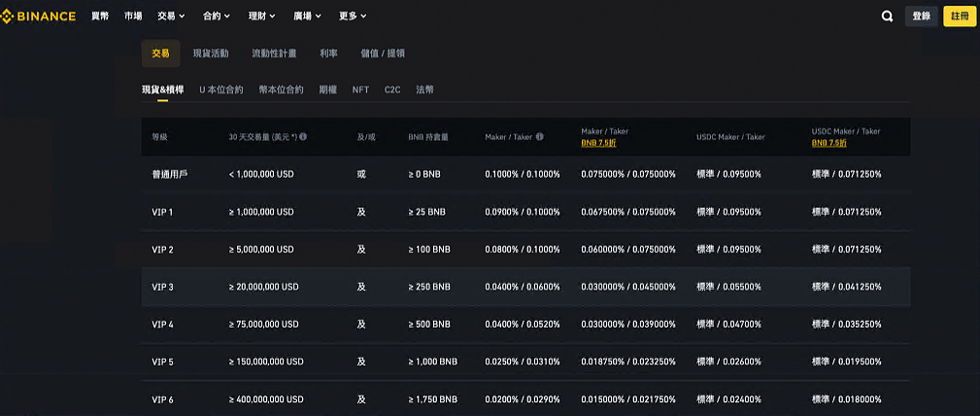Viewport: 980px width, 416px height.
Task: Click VIP 3 level cell
Action: 162,287
